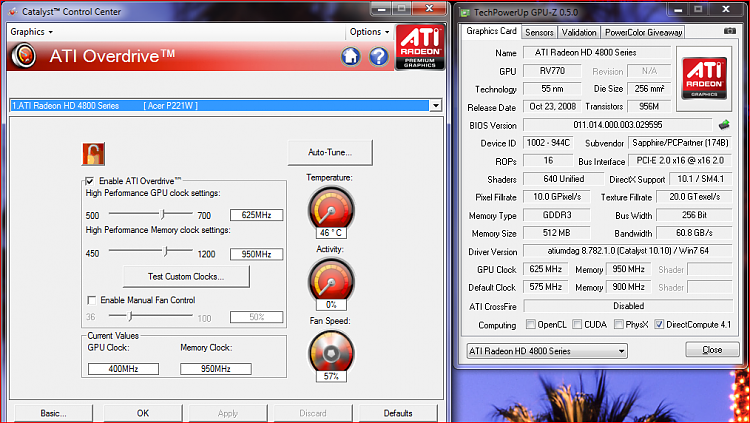750x423 pixels.
Task: Click the RV770 GPU value
Action: [552, 71]
